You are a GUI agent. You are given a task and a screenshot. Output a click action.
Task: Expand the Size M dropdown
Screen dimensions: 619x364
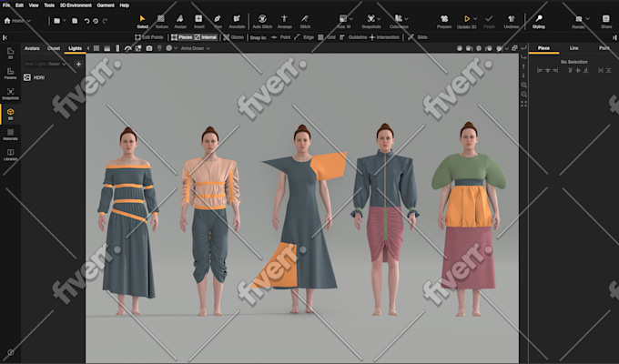pyautogui.click(x=351, y=18)
